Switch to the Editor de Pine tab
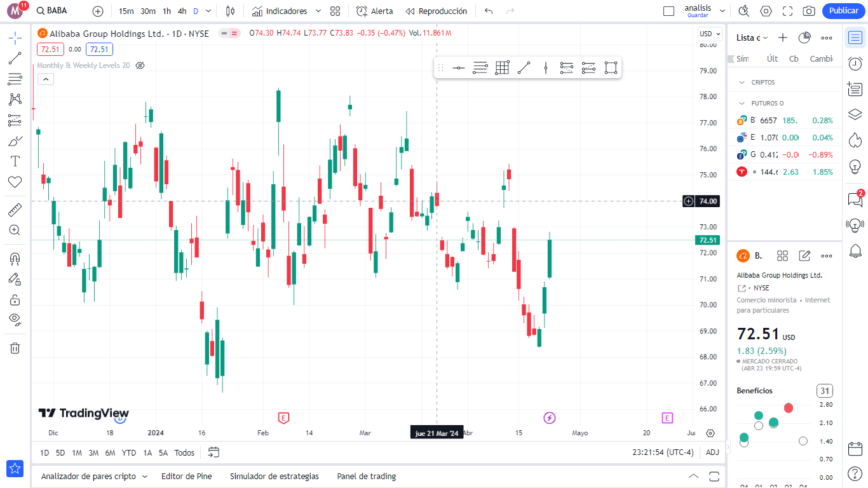 186,476
